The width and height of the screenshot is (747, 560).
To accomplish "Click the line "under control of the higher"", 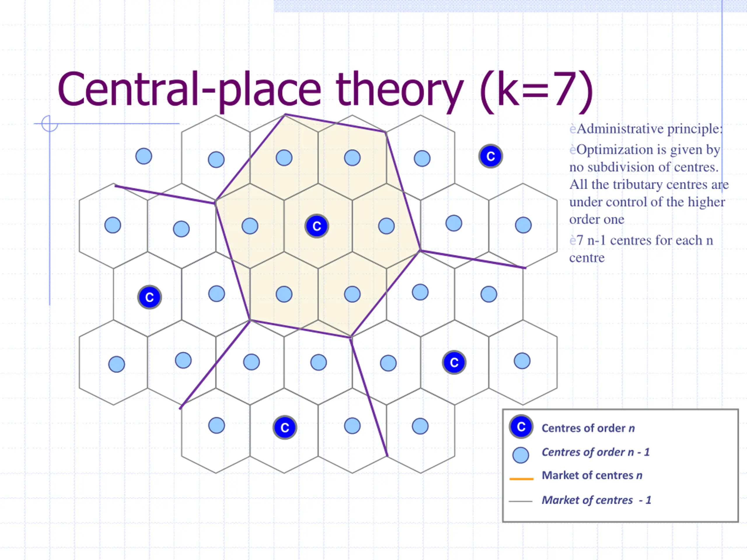I will point(647,202).
